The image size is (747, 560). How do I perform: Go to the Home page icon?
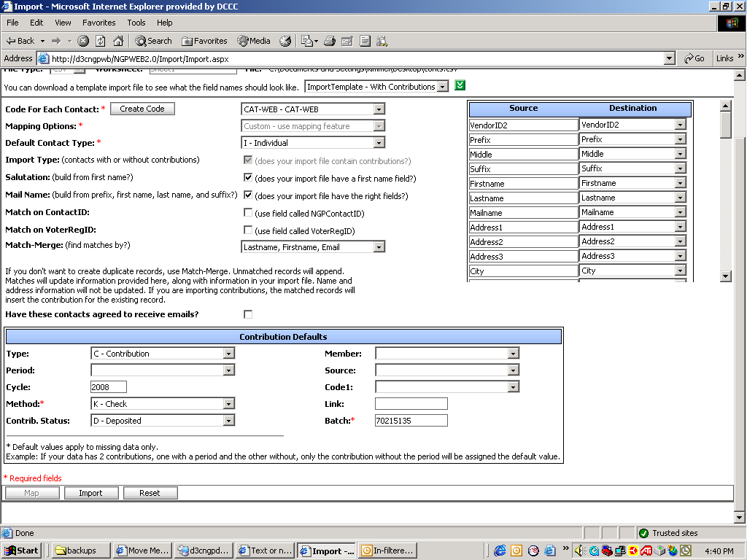click(117, 41)
